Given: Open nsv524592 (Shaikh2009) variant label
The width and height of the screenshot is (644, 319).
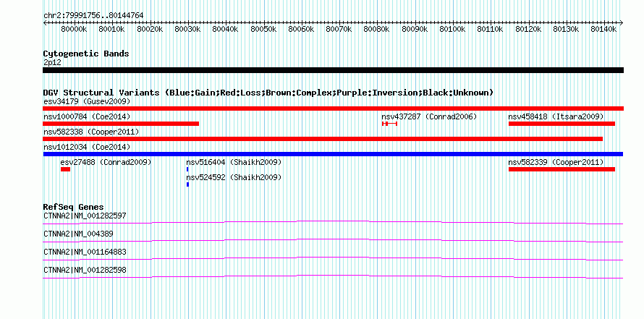Looking at the screenshot, I should point(234,177).
